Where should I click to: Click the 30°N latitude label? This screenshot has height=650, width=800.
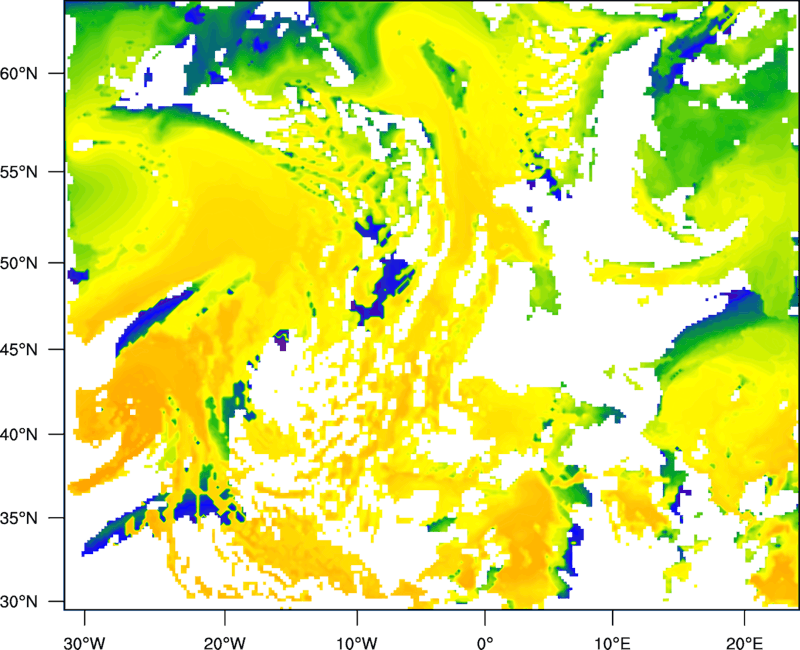(19, 602)
